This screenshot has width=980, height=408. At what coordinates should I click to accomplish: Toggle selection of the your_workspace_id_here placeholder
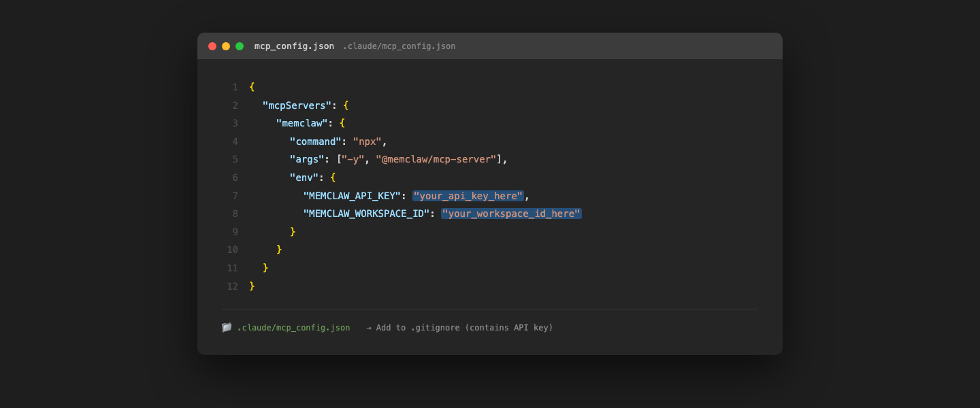click(510, 213)
